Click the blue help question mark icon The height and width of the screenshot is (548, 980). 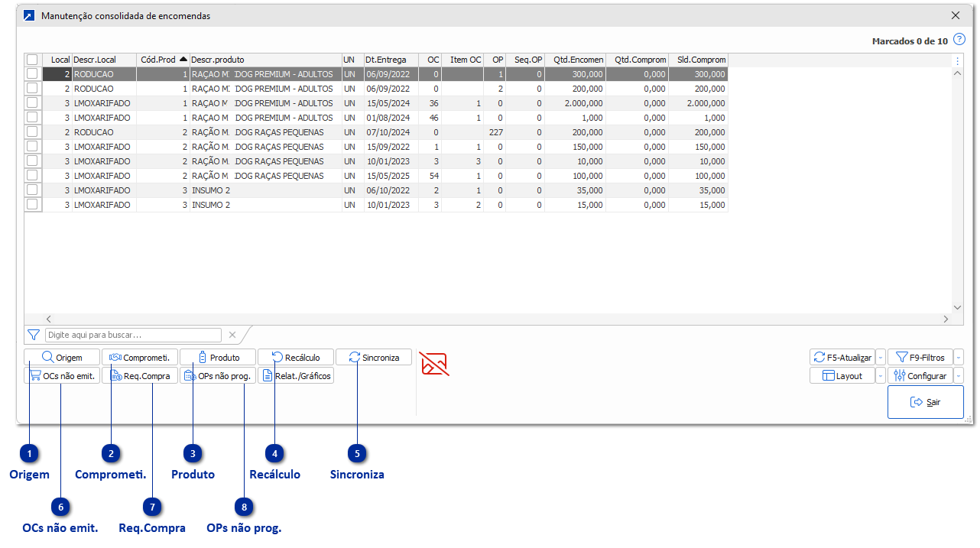(959, 41)
